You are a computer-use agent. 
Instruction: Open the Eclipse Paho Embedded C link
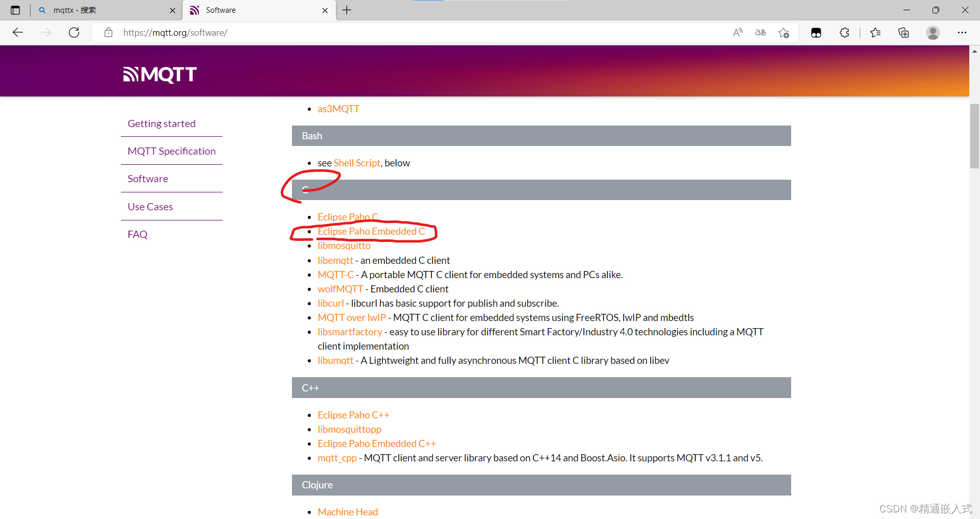371,231
